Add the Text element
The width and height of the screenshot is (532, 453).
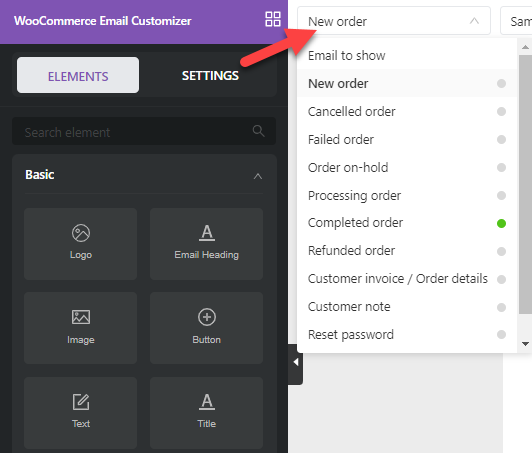click(80, 413)
